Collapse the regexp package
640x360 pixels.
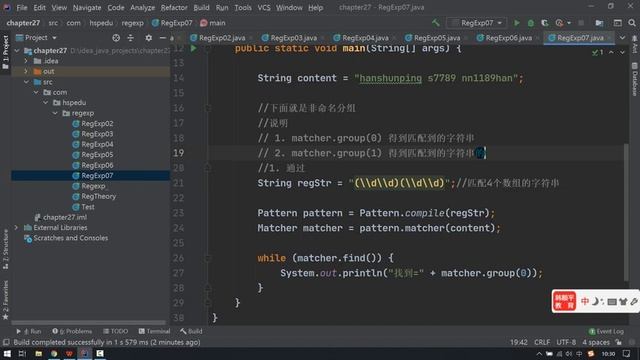click(55, 113)
